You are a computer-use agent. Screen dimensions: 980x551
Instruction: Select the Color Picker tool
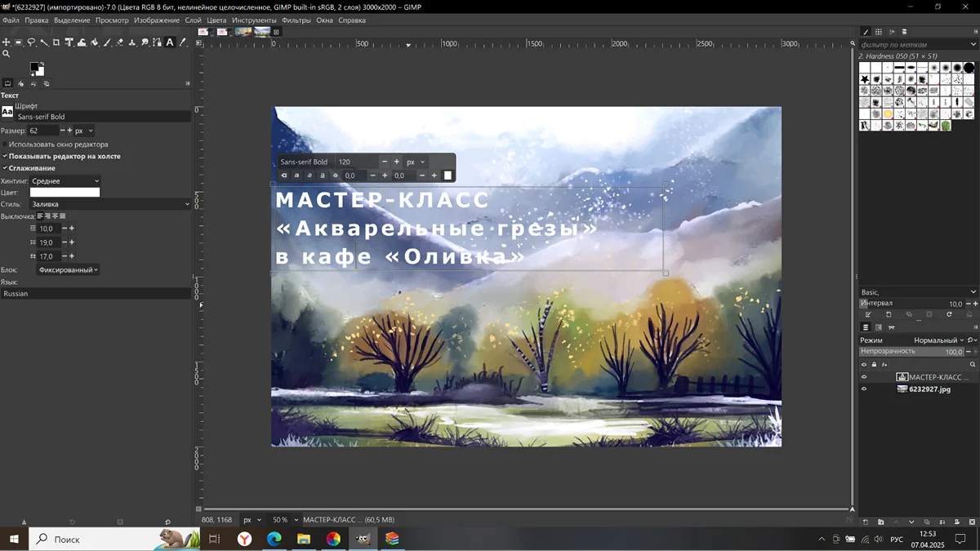point(183,42)
